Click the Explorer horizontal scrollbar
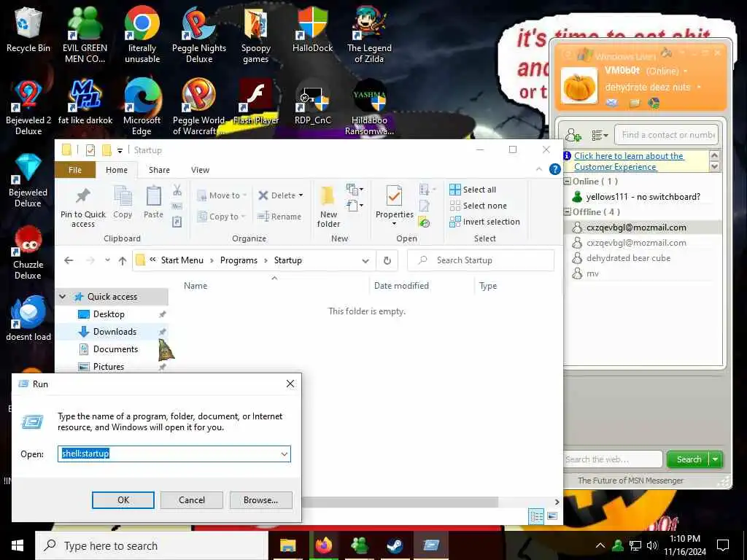This screenshot has width=747, height=560. [x=400, y=502]
